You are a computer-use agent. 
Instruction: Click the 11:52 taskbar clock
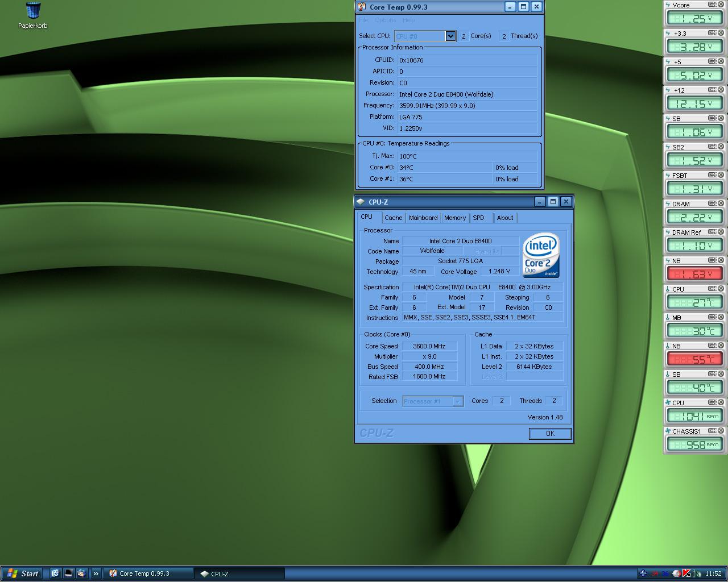tap(713, 573)
